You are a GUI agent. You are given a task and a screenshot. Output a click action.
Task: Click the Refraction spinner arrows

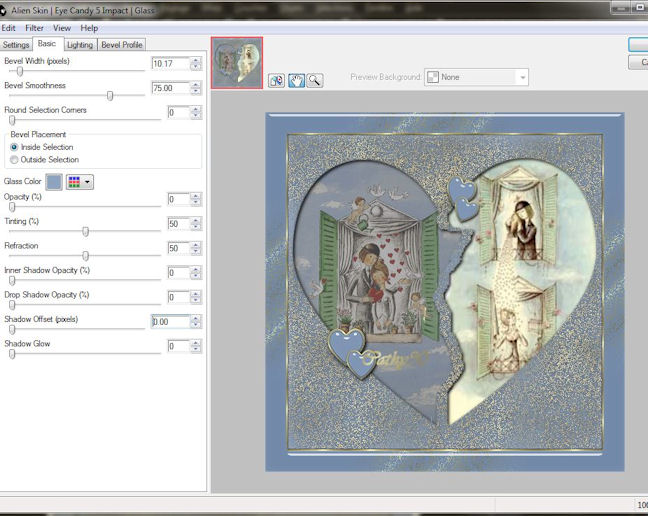point(196,248)
